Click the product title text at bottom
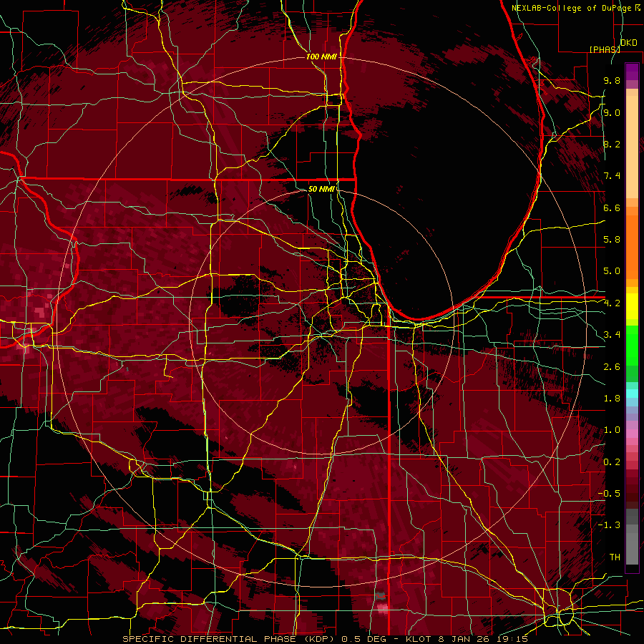 pos(326,639)
